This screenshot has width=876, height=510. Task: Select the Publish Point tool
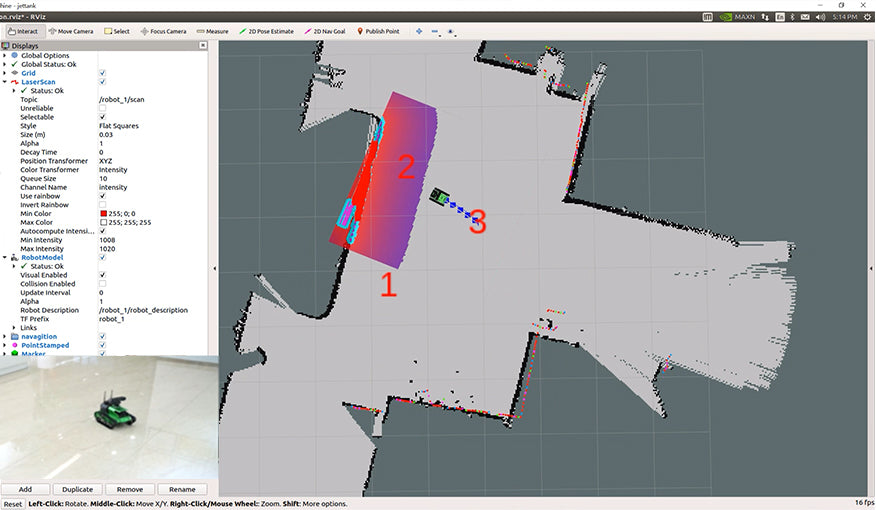377,31
